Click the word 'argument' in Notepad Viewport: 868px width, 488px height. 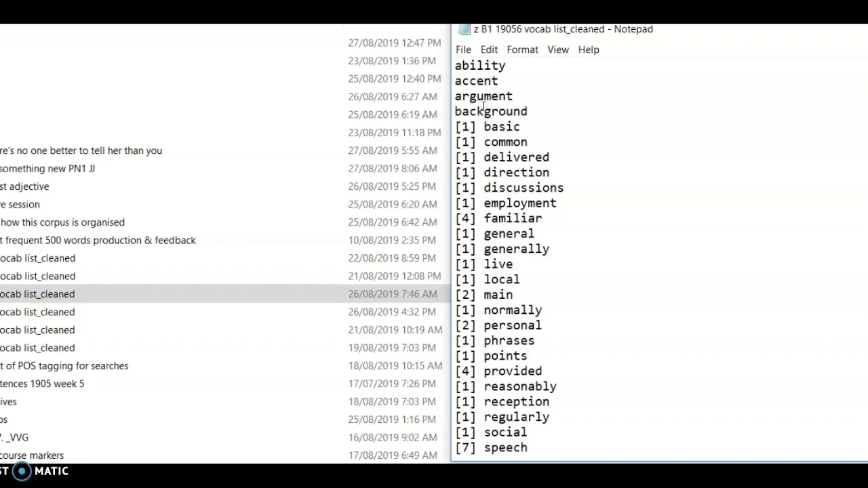tap(484, 96)
